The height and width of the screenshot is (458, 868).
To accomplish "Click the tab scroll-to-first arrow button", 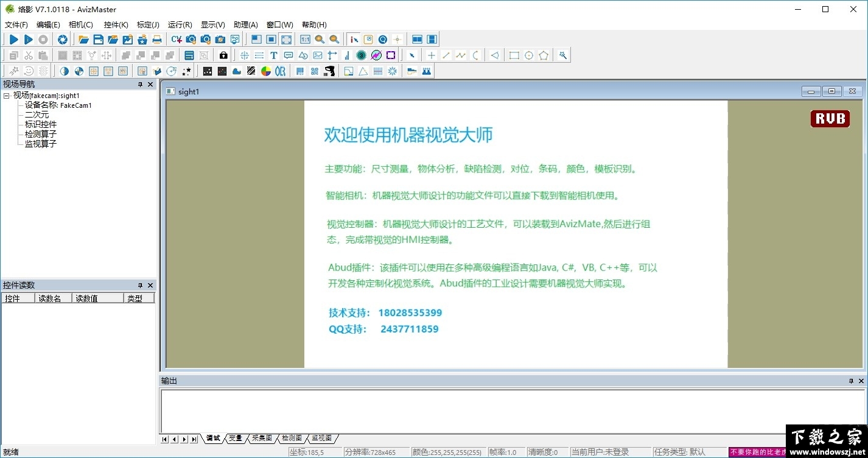I will coord(165,439).
